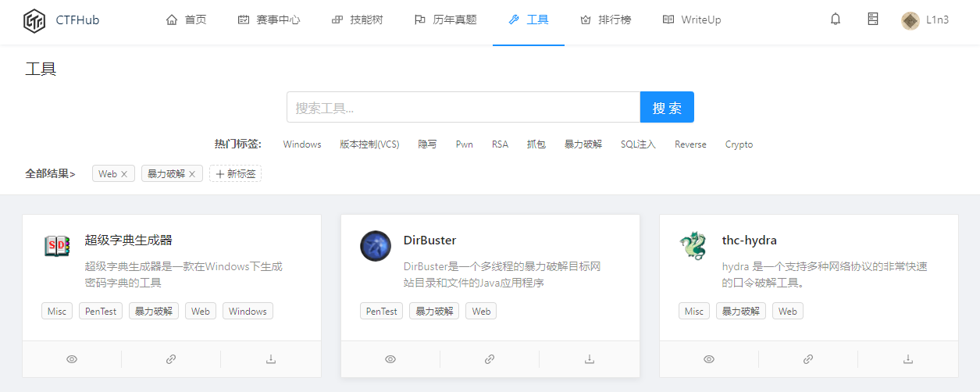Open the 技能树 tab
This screenshot has width=980, height=392.
pyautogui.click(x=357, y=20)
